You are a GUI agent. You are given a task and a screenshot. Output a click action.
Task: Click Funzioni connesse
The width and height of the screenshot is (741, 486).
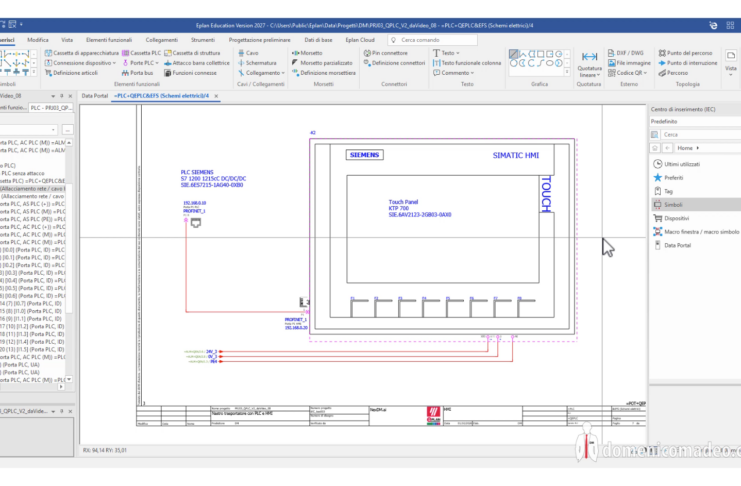pos(190,73)
